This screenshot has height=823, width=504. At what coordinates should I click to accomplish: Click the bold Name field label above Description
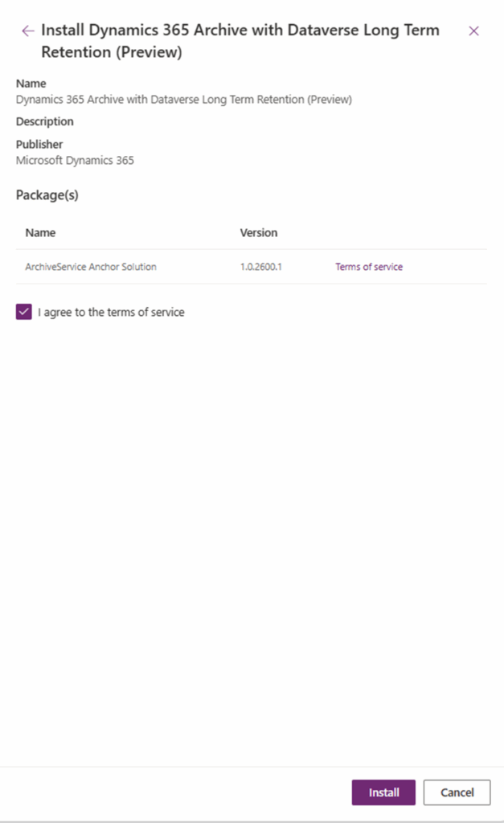[x=31, y=84]
